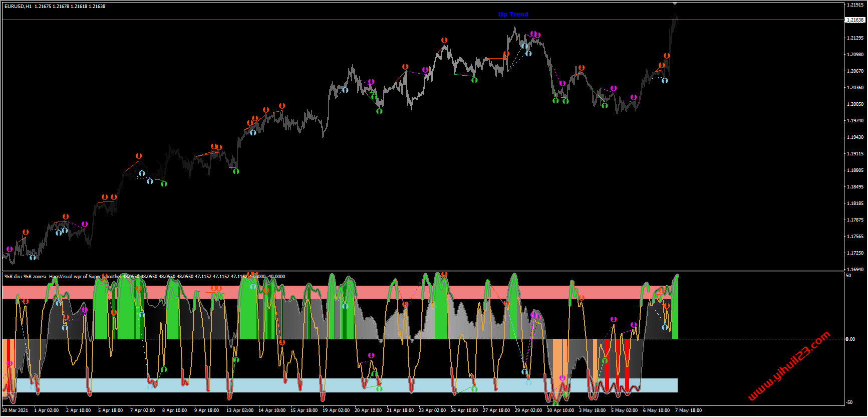The image size is (868, 417).
Task: Click the 30 Mar 2021 date label
Action: [x=16, y=410]
